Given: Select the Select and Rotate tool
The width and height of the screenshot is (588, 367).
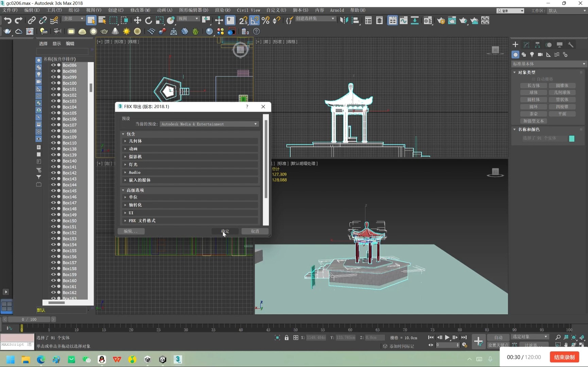Looking at the screenshot, I should [x=149, y=20].
